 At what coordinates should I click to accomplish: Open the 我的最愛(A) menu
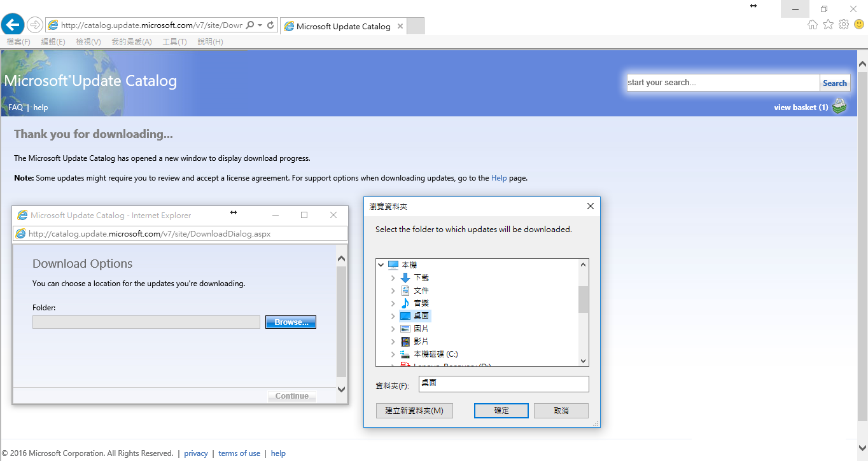132,42
